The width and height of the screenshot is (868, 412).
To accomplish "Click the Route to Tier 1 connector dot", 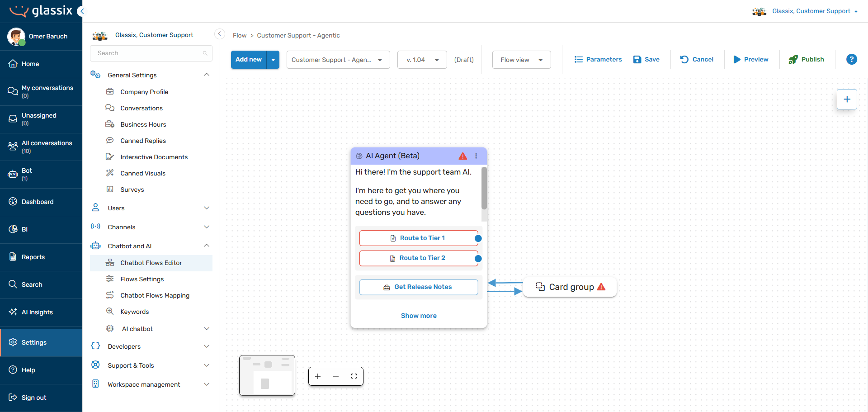I will click(478, 238).
